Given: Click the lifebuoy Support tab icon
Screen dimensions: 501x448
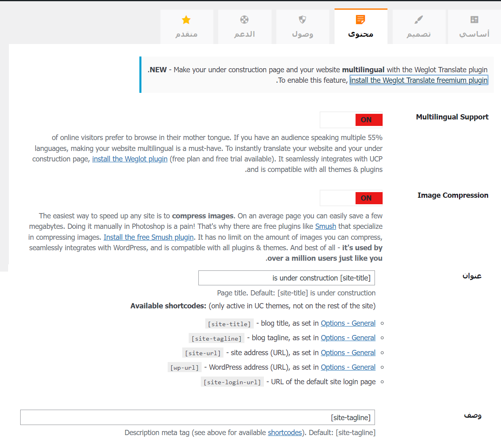Looking at the screenshot, I should pos(244,20).
